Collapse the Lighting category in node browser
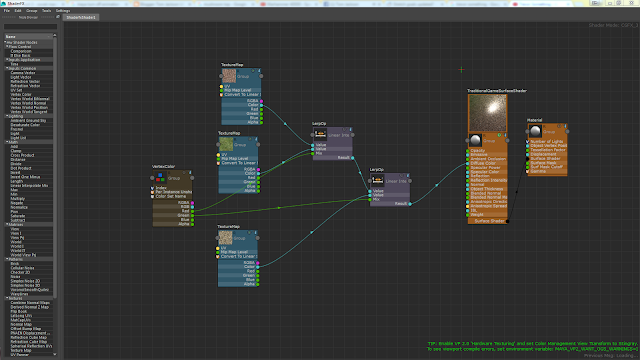Viewport: 640px width, 360px height. 7,116
